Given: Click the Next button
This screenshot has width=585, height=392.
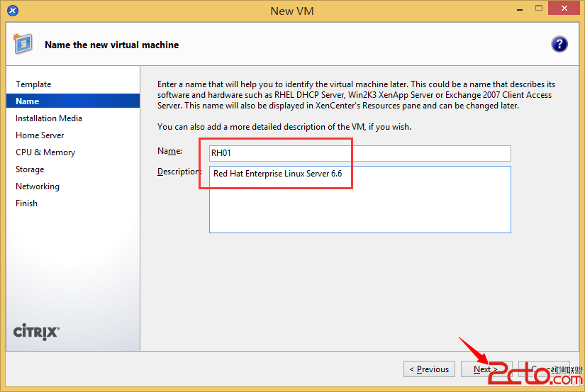Looking at the screenshot, I should [486, 369].
